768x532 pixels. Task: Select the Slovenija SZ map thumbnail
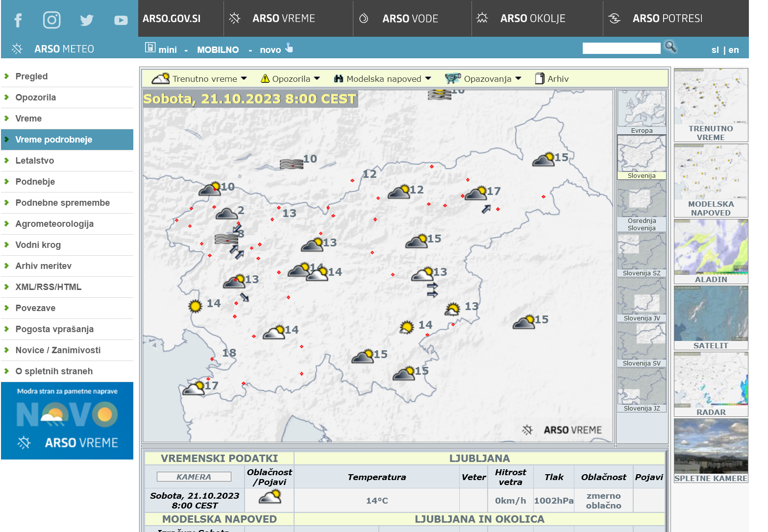pos(642,255)
